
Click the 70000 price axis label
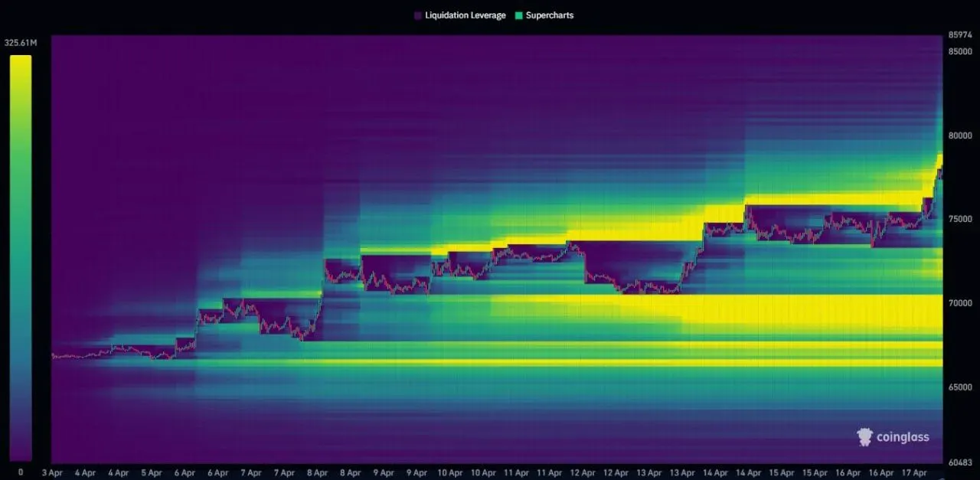click(960, 303)
